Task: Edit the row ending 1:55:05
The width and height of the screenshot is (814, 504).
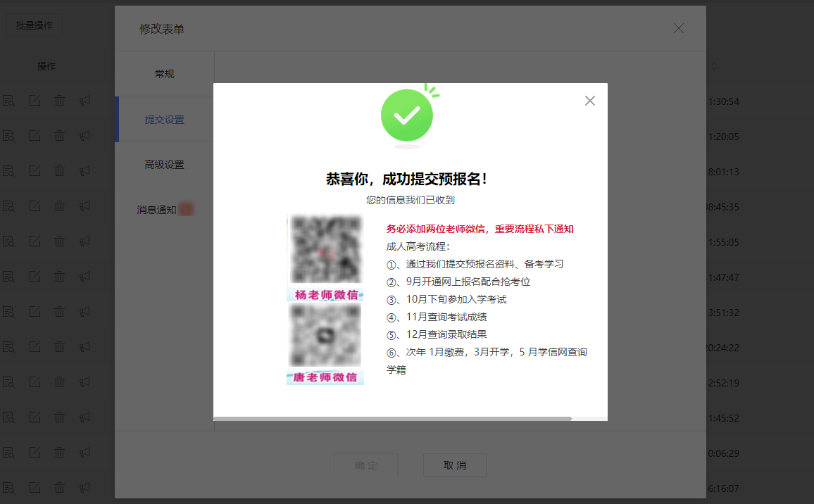Action: pos(35,242)
